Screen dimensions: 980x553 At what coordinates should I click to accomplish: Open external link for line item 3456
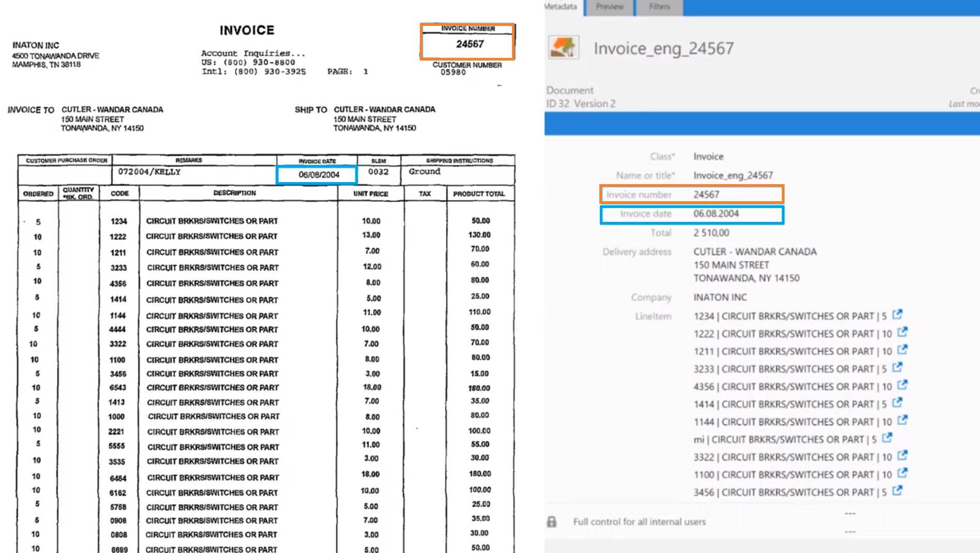click(897, 490)
